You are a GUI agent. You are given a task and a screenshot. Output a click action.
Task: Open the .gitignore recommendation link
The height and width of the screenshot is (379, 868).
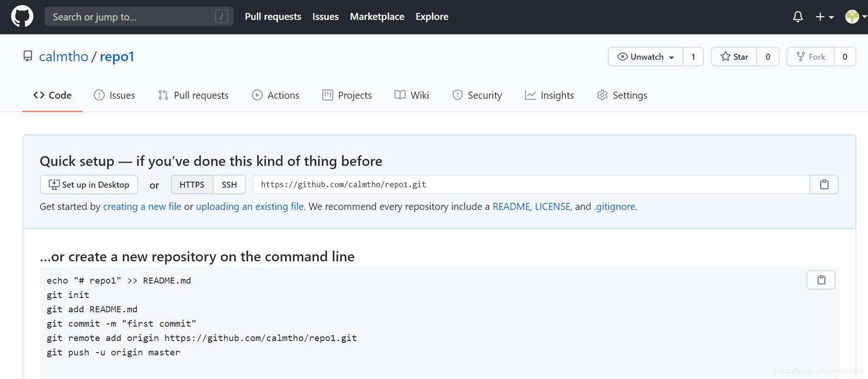tap(615, 207)
